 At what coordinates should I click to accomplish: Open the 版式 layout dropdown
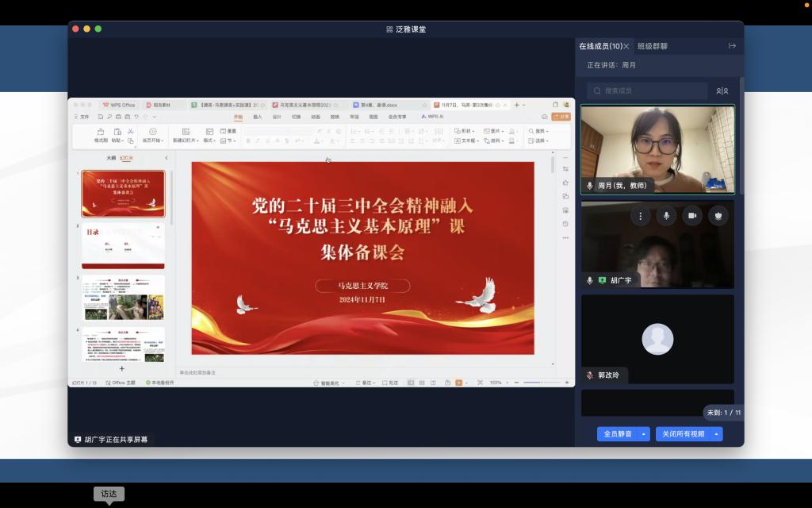pos(209,136)
